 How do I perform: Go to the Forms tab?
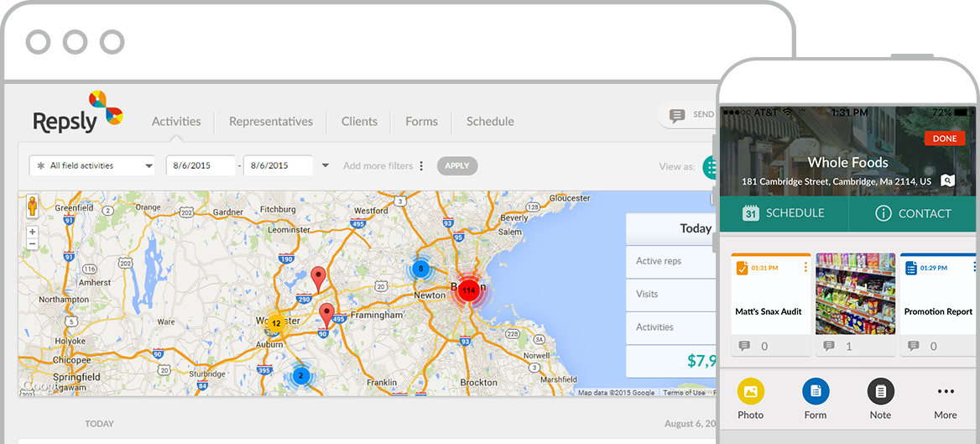[x=421, y=122]
